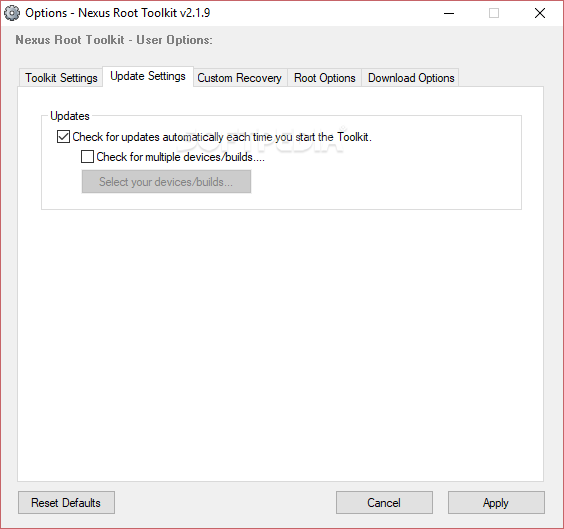Viewport: 564px width, 529px height.
Task: Open the Custom Recovery tab
Action: [x=240, y=78]
